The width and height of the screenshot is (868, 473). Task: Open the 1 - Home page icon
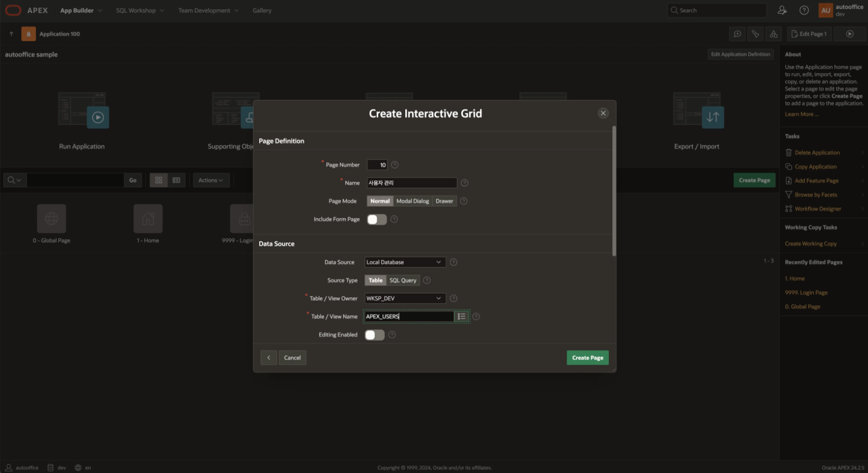[x=148, y=219]
